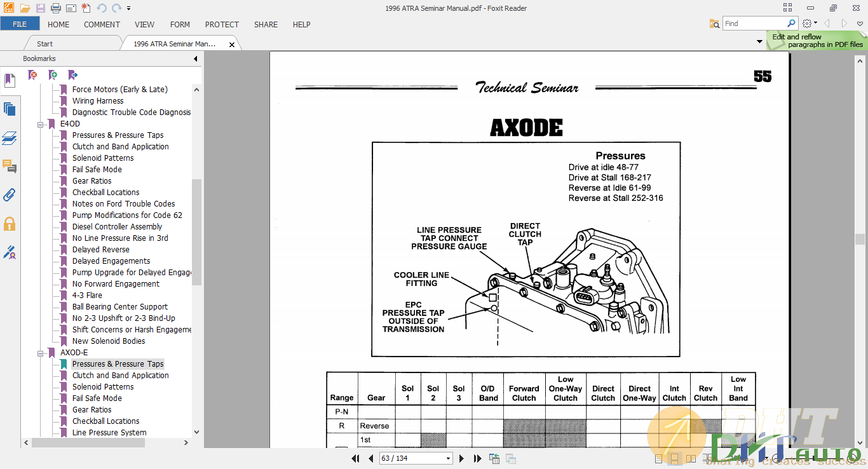This screenshot has height=469, width=868.
Task: Toggle the ribbon collapse heart-shaped icon
Action: coord(862,24)
